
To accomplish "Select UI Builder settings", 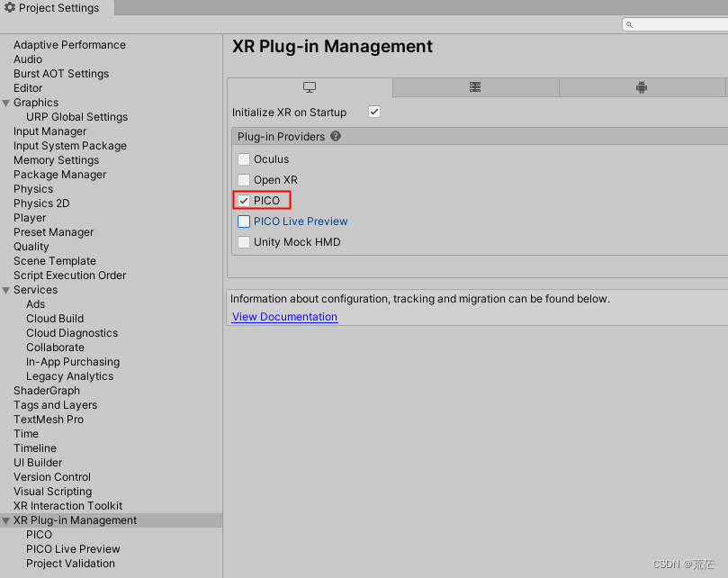I will click(38, 463).
